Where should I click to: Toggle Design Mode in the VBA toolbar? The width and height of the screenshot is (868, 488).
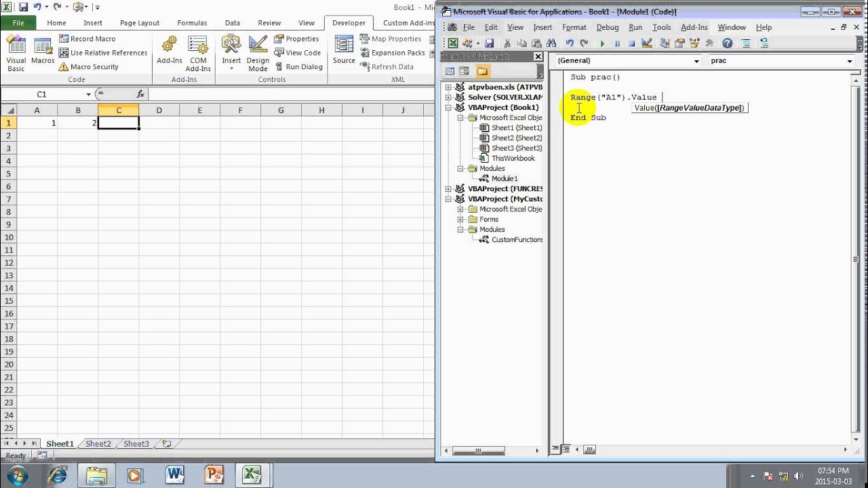tap(647, 43)
